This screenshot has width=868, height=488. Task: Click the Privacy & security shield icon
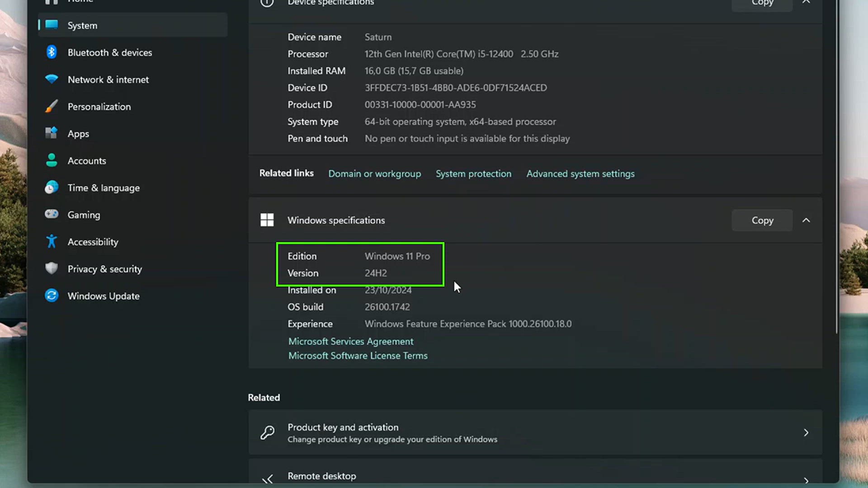point(52,268)
